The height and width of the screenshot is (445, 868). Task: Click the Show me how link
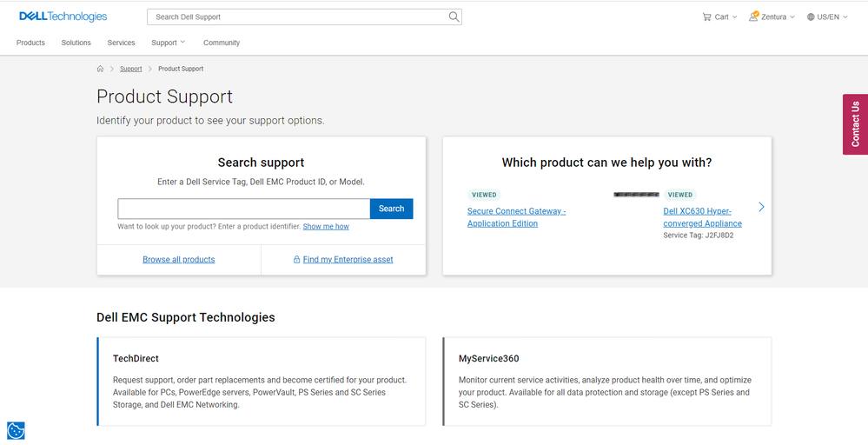coord(326,226)
